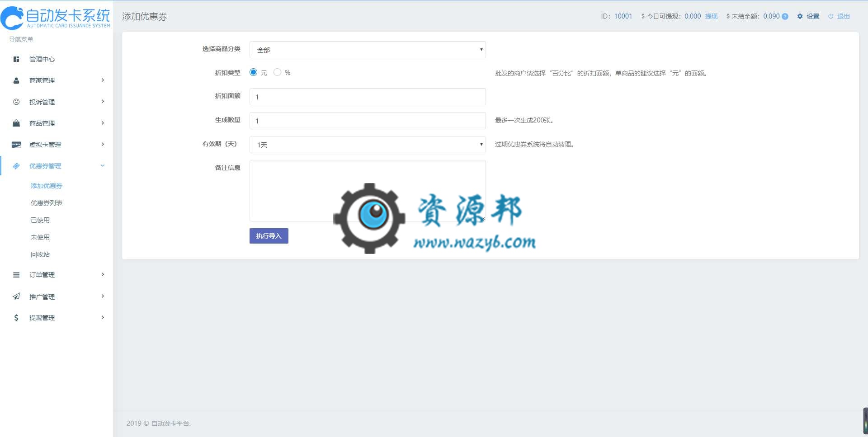This screenshot has height=437, width=868.
Task: Expand 商品管理 chevron
Action: (103, 123)
